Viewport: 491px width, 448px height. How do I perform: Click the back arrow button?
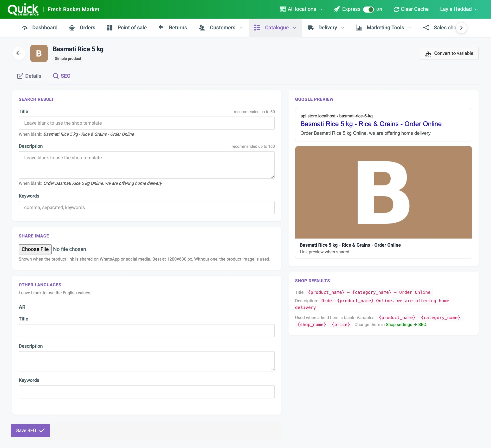(x=19, y=53)
